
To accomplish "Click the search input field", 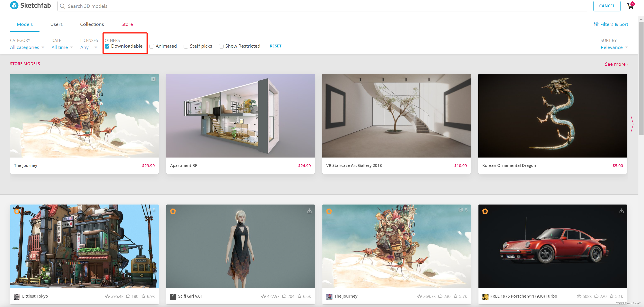I will [x=322, y=6].
